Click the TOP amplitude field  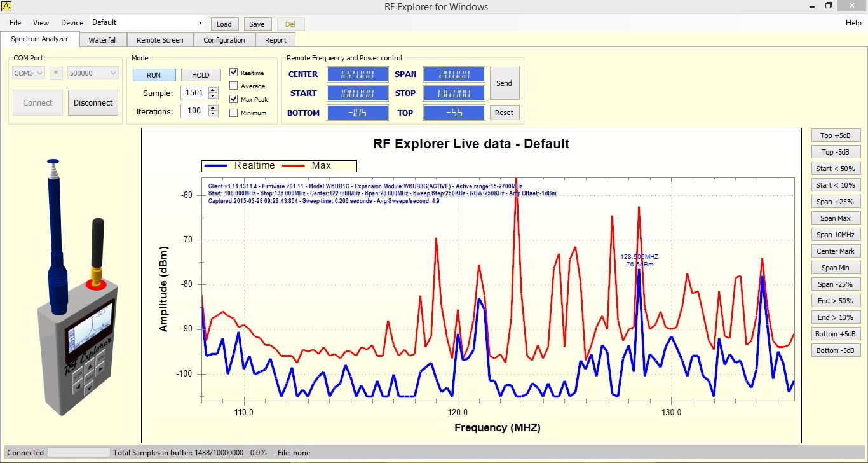tap(454, 113)
